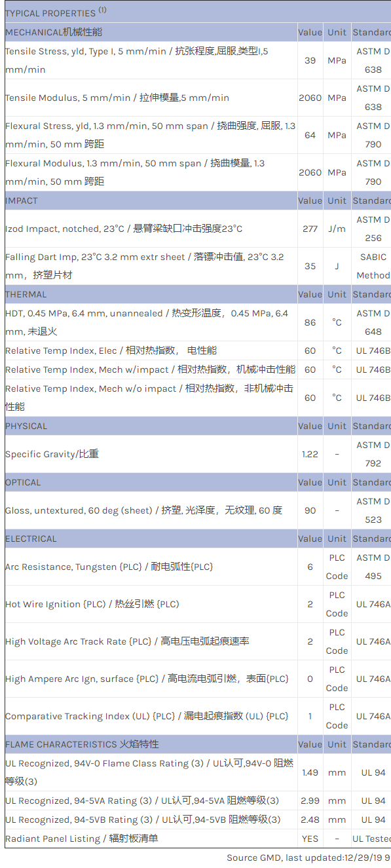Select the SABIC Method standard cell
Screen dimensions: 391x868
(x=372, y=266)
